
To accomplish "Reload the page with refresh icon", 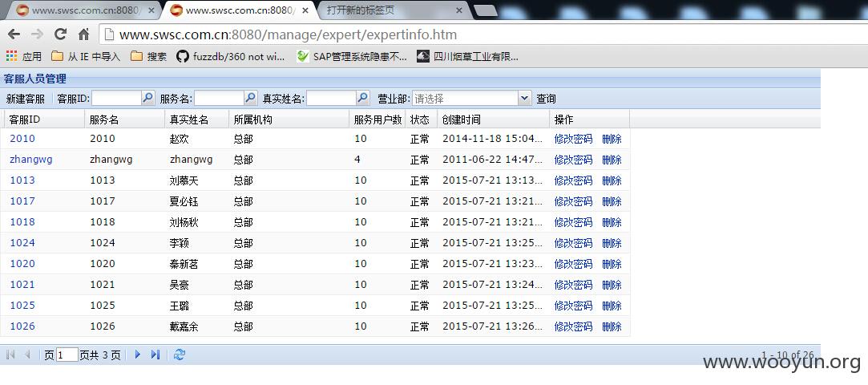I will [x=60, y=34].
